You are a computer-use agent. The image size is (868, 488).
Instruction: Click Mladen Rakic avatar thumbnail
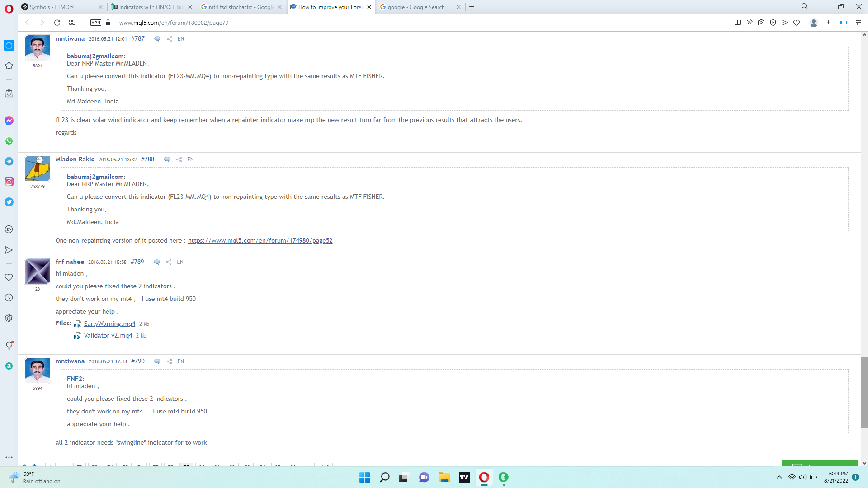(x=38, y=169)
